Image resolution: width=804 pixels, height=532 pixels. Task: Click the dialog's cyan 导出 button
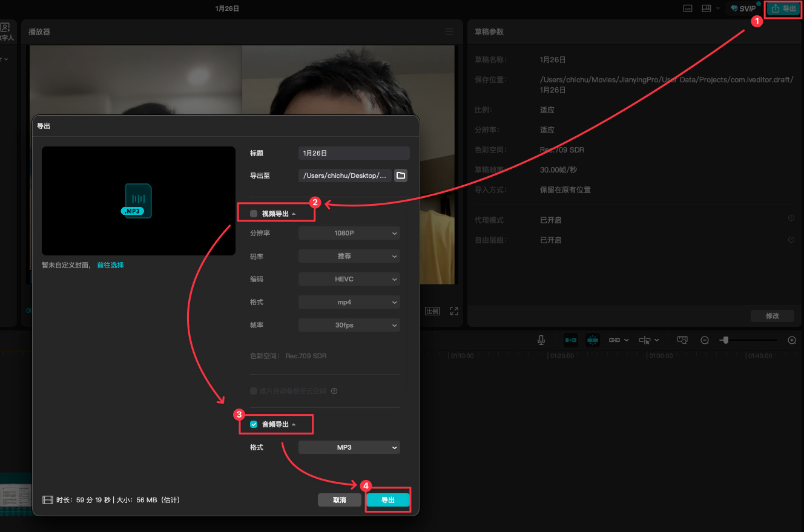tap(388, 500)
